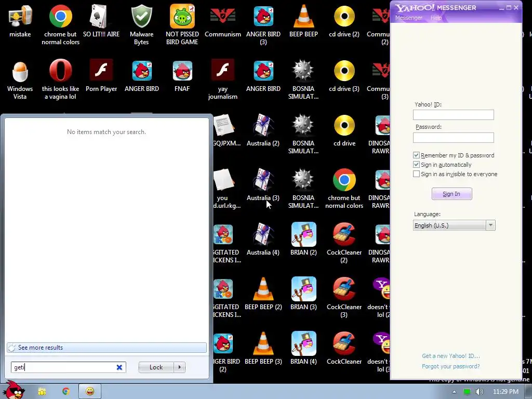532x399 pixels.
Task: Click the 'BEEP BEEP (3)' cone icon
Action: click(263, 349)
